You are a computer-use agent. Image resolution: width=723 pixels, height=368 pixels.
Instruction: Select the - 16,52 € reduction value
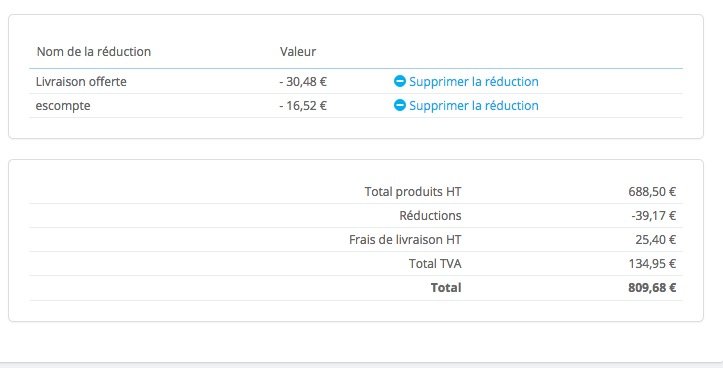[303, 106]
